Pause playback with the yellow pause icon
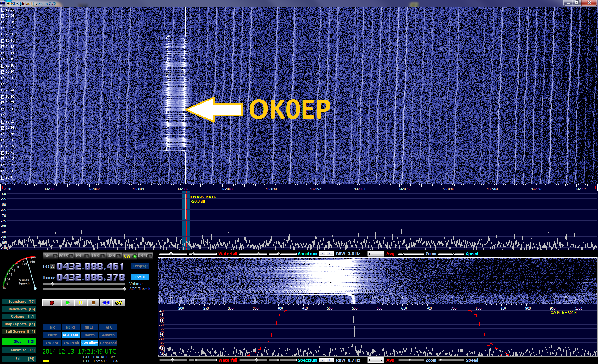 [80, 303]
